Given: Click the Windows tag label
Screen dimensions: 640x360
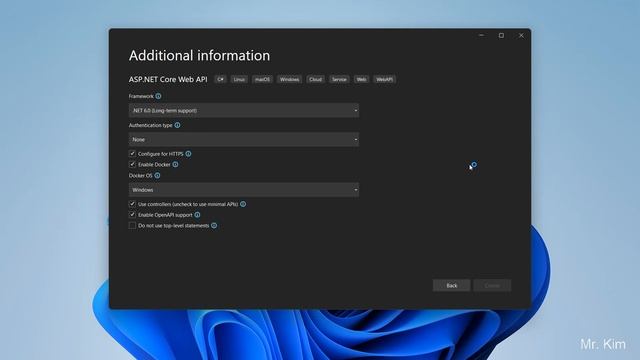Looking at the screenshot, I should tap(289, 79).
